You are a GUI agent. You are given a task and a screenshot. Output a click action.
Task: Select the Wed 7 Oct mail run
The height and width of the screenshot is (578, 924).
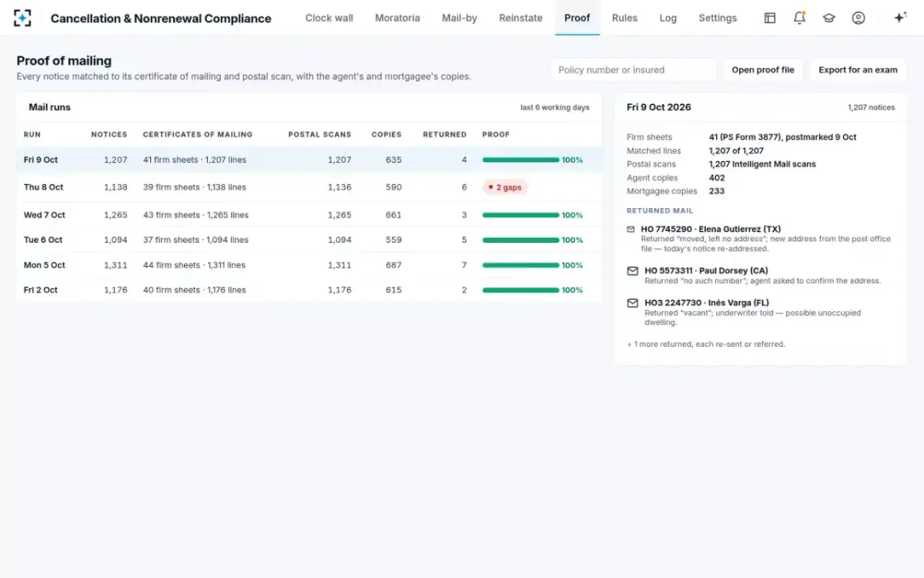click(x=309, y=215)
